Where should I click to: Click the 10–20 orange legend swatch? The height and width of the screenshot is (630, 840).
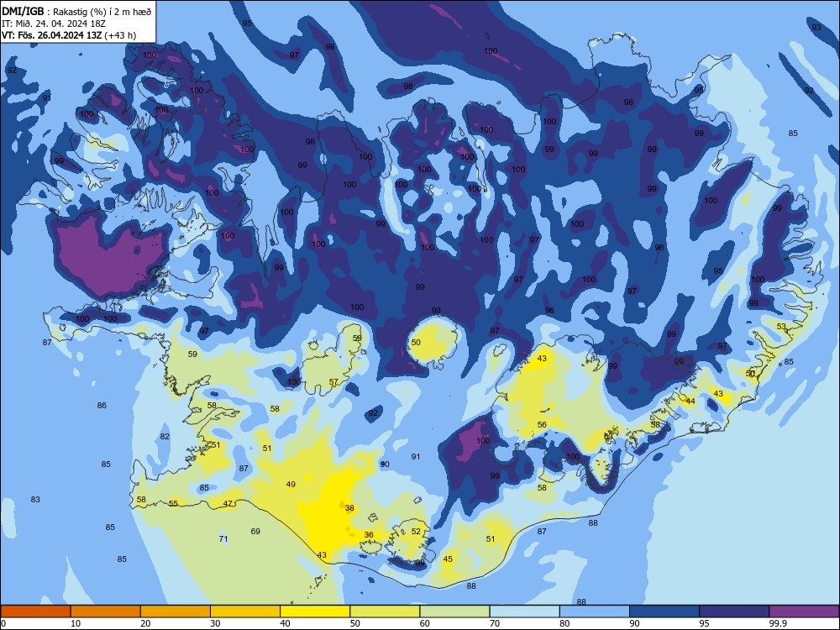click(x=106, y=612)
